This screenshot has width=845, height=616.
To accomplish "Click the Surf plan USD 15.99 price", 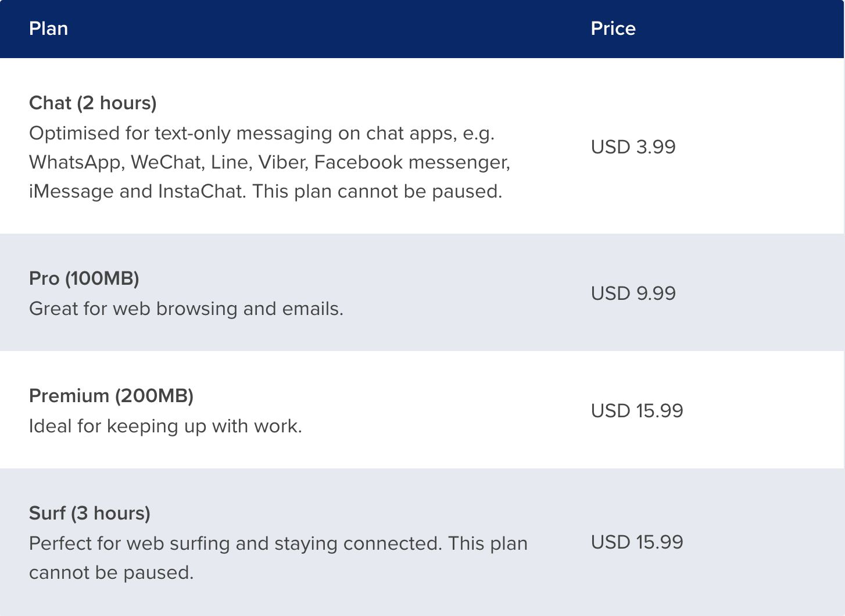I will pyautogui.click(x=637, y=542).
